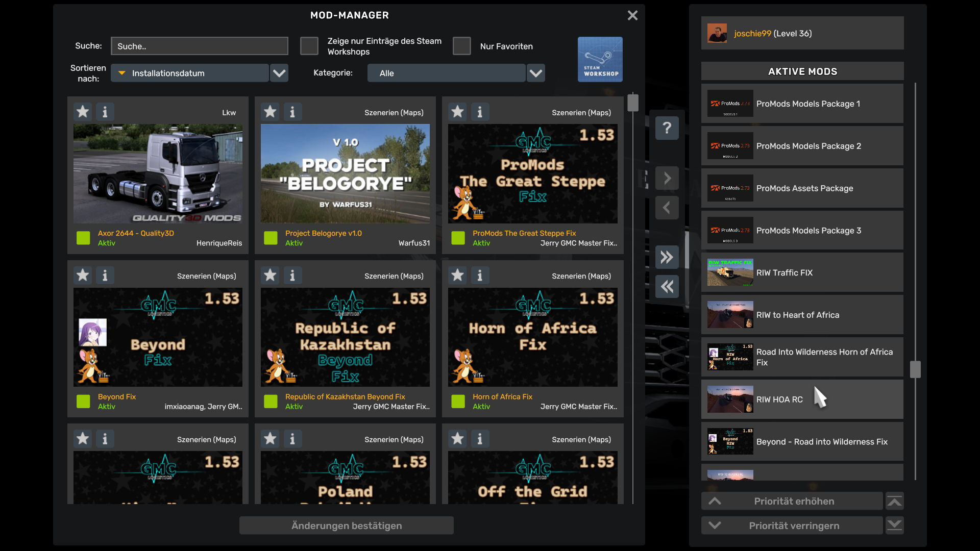Screen dimensions: 980x551
Task: Favorite the Poland mod card
Action: tap(270, 439)
